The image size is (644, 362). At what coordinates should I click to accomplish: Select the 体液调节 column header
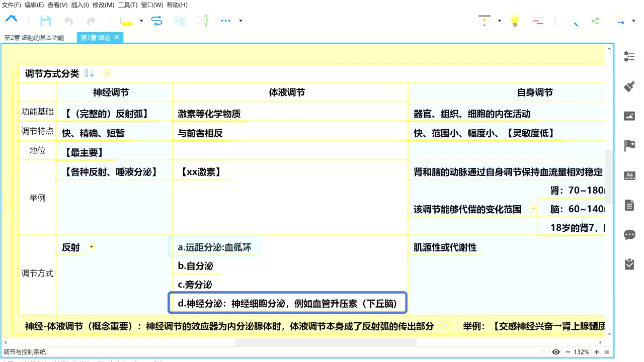287,93
